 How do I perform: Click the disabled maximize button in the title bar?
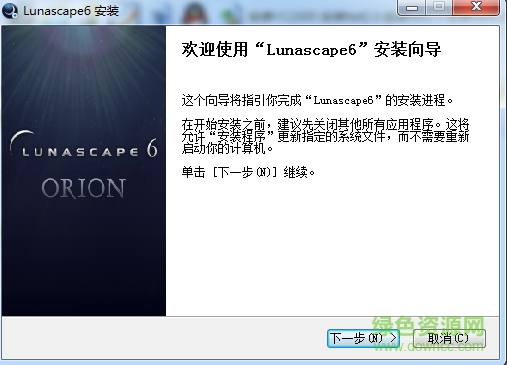point(439,7)
